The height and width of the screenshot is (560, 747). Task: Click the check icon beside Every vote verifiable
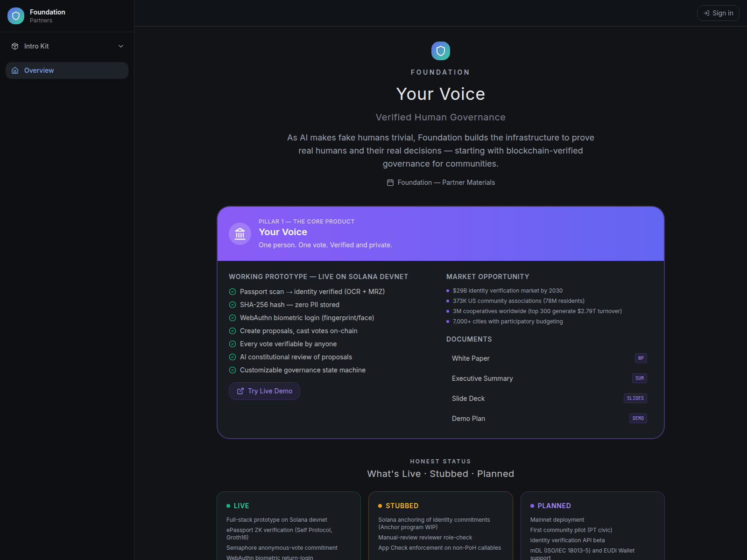tap(233, 344)
